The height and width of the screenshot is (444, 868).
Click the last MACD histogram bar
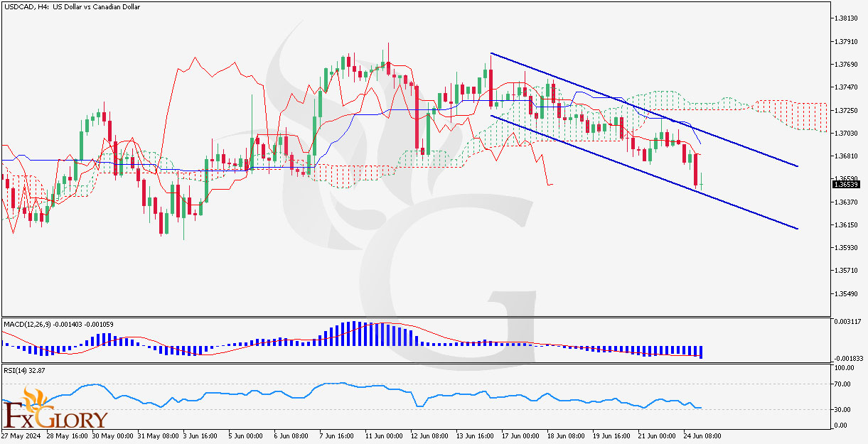[701, 352]
